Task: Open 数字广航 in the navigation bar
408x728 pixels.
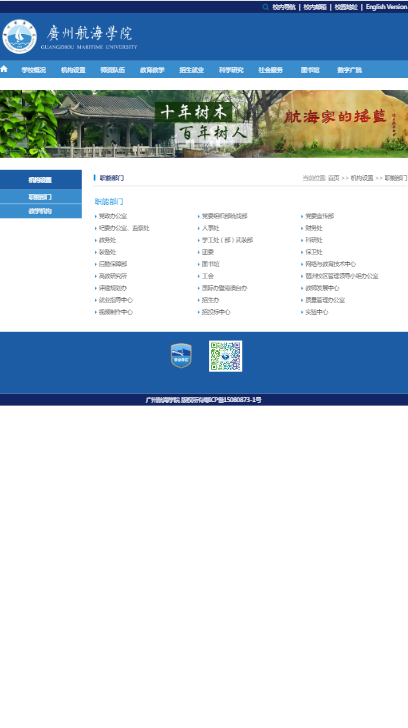Action: [350, 70]
